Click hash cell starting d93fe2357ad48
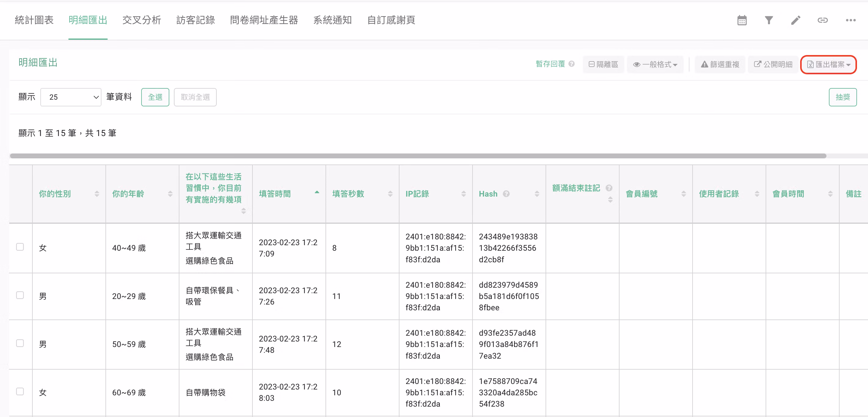868x417 pixels. [x=509, y=344]
